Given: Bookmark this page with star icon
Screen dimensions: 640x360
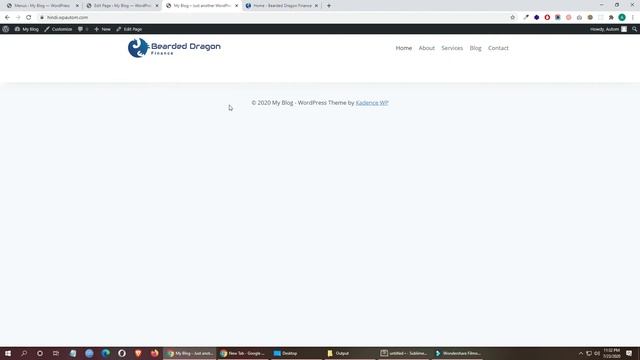Looking at the screenshot, I should point(513,18).
